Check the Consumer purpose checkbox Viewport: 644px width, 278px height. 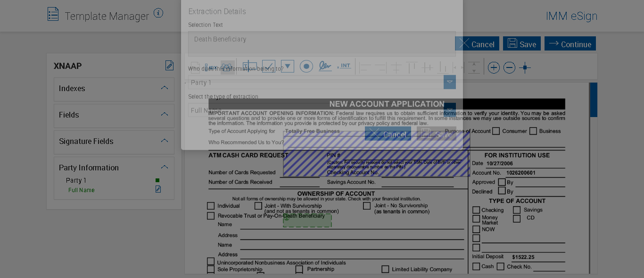(496, 131)
